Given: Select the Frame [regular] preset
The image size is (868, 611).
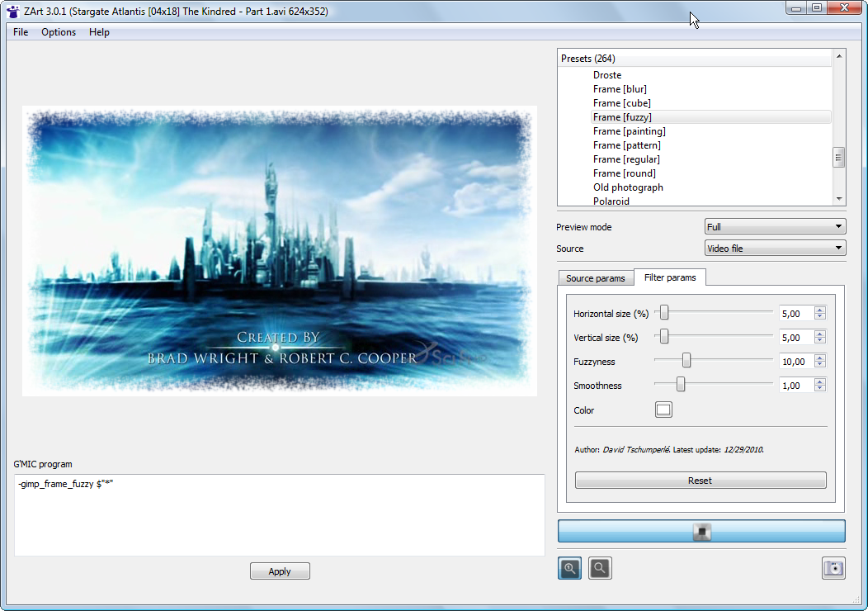Looking at the screenshot, I should pyautogui.click(x=626, y=159).
